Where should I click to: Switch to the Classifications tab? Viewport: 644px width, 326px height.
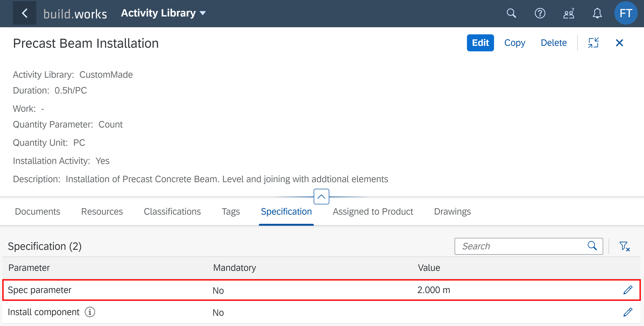tap(172, 212)
